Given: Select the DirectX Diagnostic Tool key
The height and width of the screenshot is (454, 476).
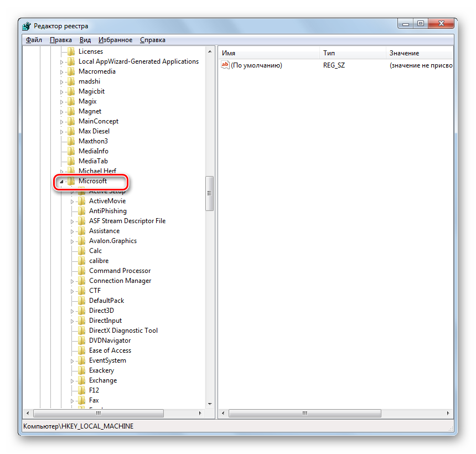Looking at the screenshot, I should [x=123, y=331].
